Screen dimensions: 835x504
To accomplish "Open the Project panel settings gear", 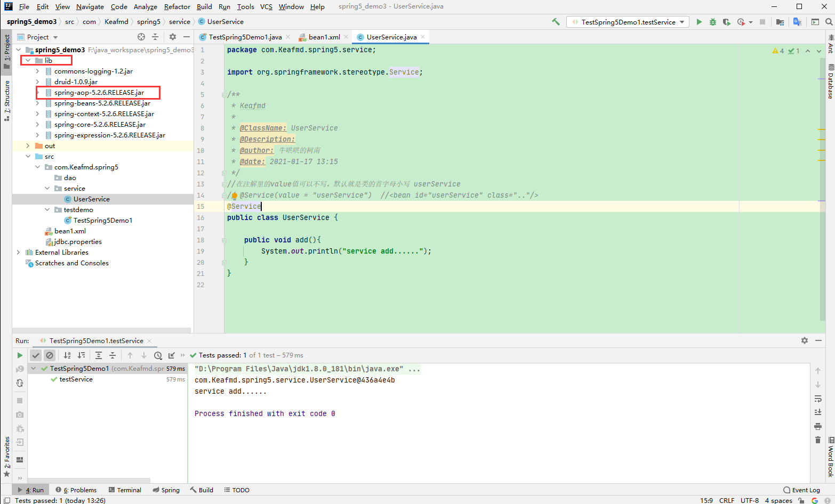I will click(x=173, y=37).
